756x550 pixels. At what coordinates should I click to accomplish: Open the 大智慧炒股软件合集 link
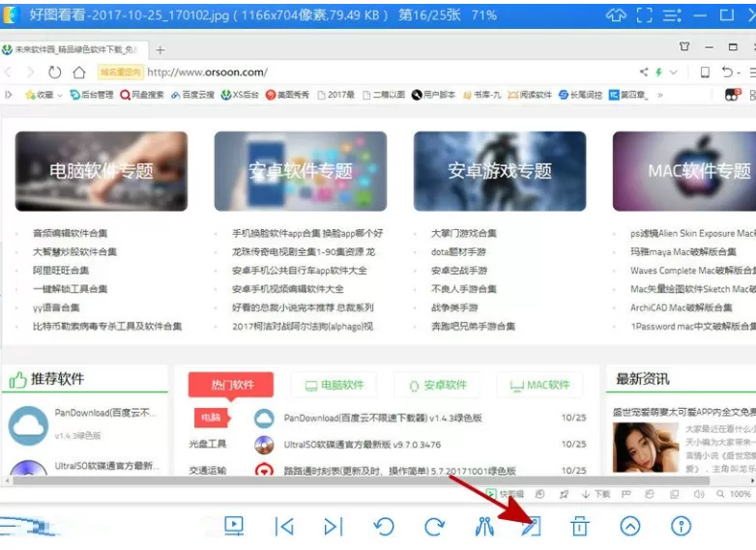(74, 251)
